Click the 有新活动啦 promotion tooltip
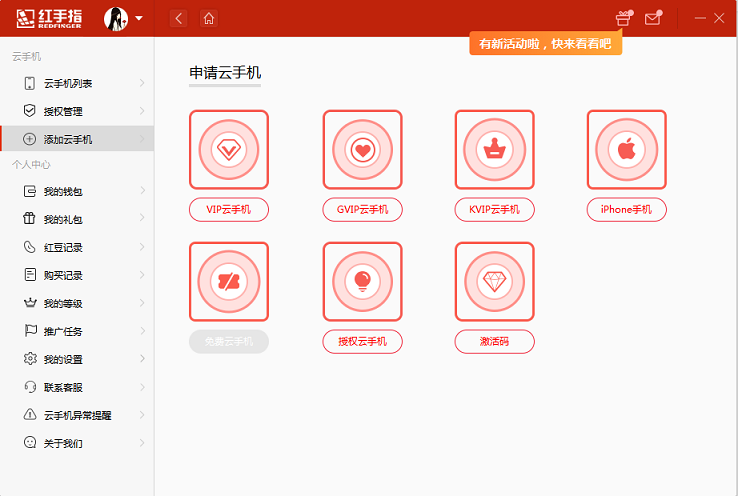The image size is (738, 496). (545, 43)
